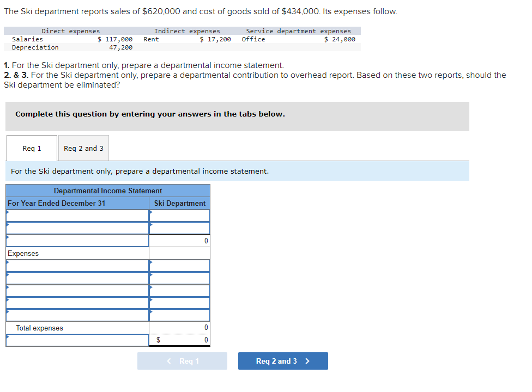Viewport: 532px width, 392px height.
Task: Click the Office label under Service department expenses
Action: click(x=253, y=39)
